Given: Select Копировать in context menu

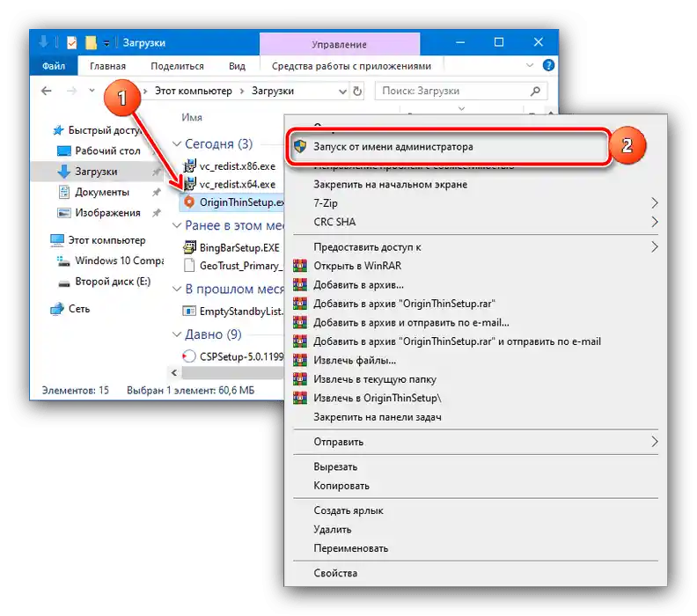Looking at the screenshot, I should tap(475, 486).
